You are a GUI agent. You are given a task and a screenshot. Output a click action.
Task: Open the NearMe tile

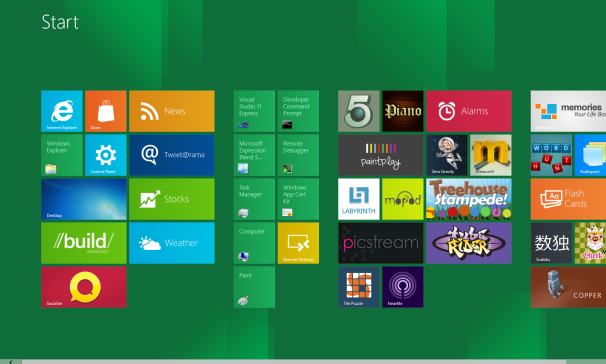[403, 287]
